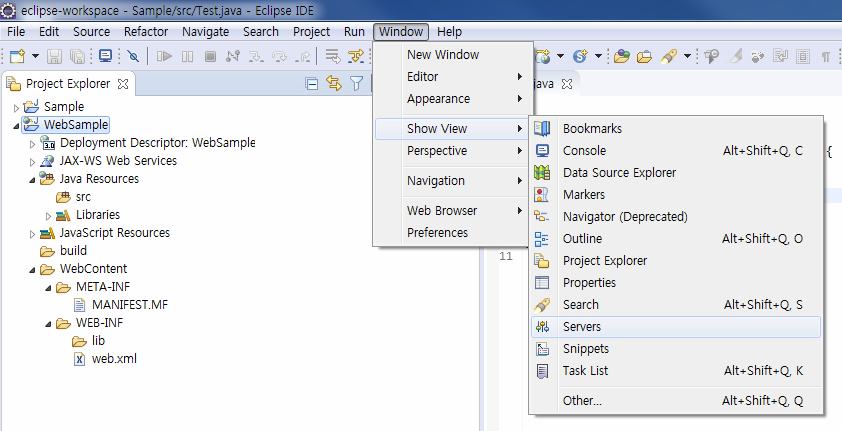
Task: Open the Web Browser submenu
Action: pos(452,211)
